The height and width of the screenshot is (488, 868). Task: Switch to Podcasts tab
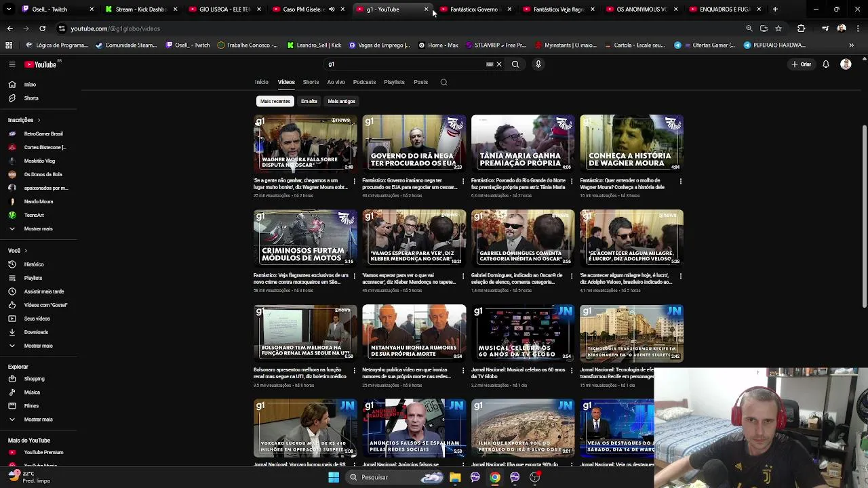pos(364,82)
